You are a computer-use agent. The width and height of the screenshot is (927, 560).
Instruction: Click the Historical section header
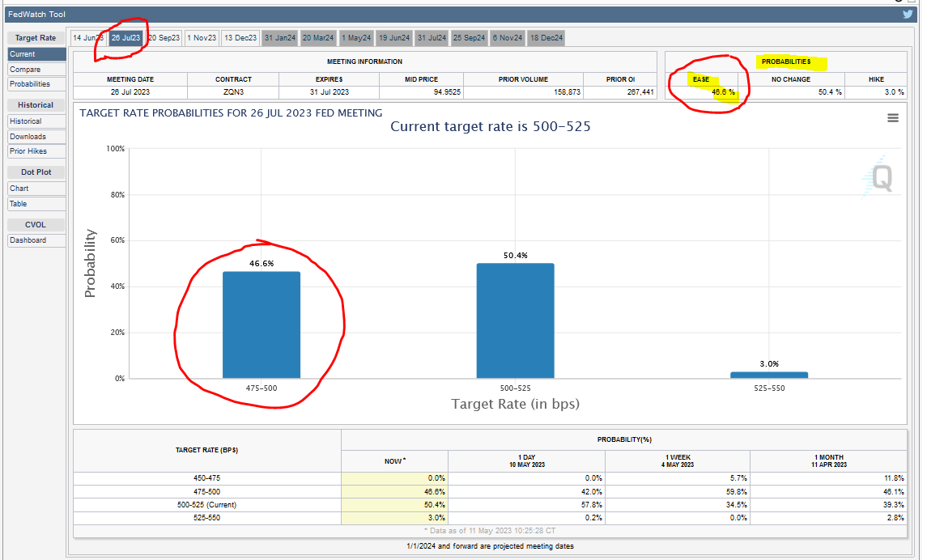(36, 105)
